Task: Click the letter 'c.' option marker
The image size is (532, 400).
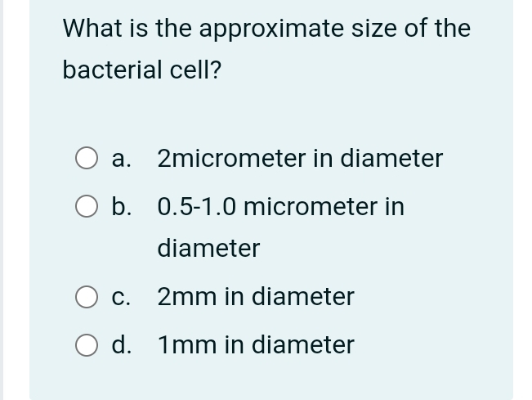Action: pyautogui.click(x=122, y=297)
